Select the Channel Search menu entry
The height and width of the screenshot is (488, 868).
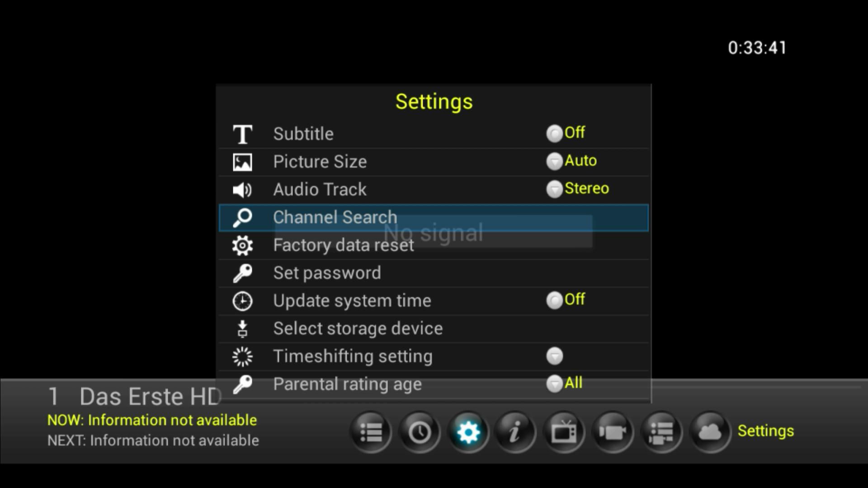(434, 217)
